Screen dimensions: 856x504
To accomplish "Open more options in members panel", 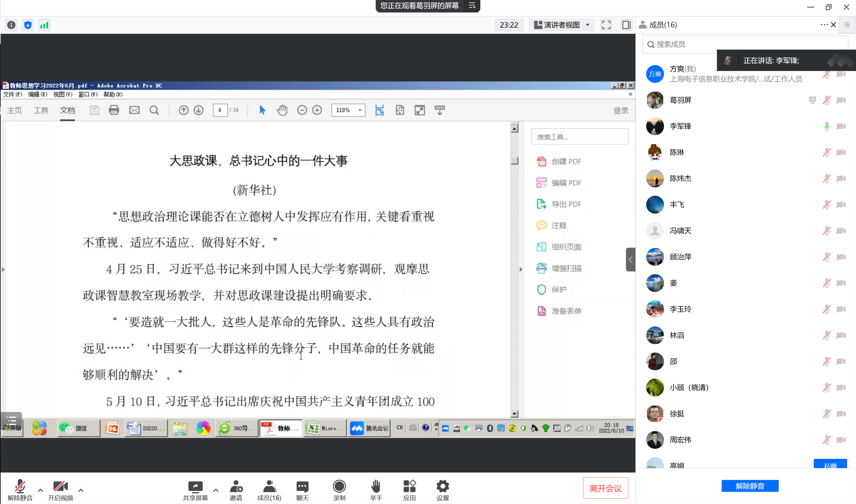I will [x=824, y=25].
